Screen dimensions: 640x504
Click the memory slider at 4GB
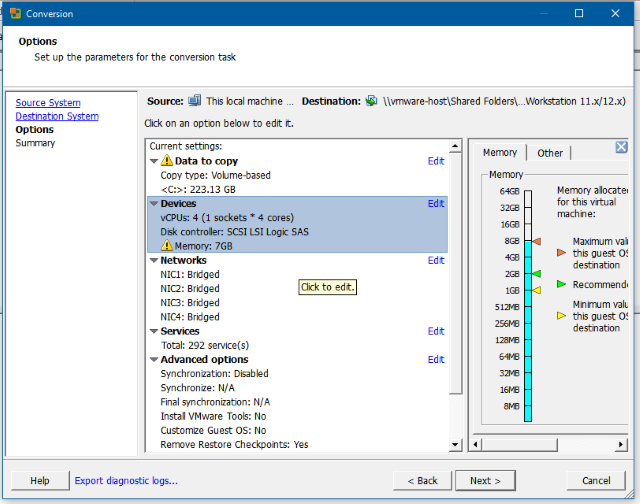pos(527,257)
